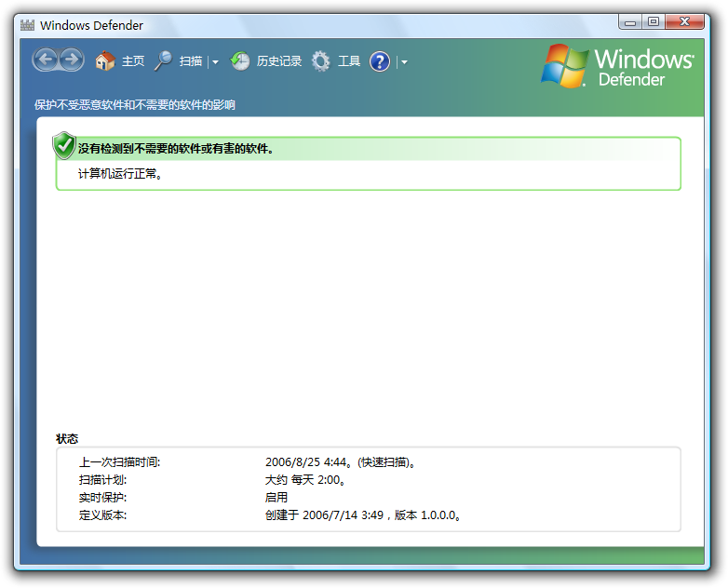Click the magnifier Scan icon
This screenshot has height=588, width=728.
click(x=163, y=60)
